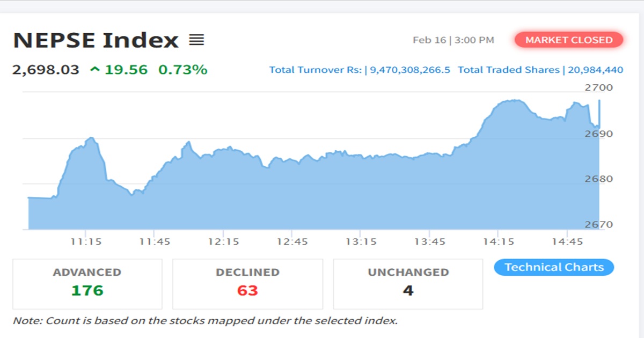Screen dimensions: 644x338
Task: Click the point change 19.56
Action: tap(126, 69)
